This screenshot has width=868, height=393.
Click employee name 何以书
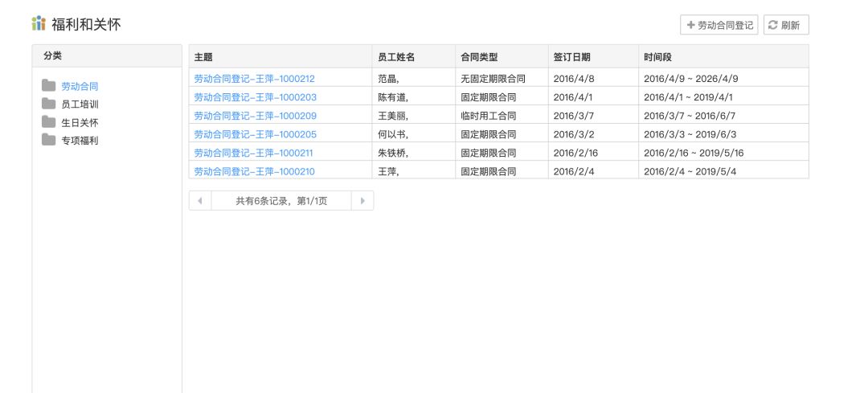[393, 134]
